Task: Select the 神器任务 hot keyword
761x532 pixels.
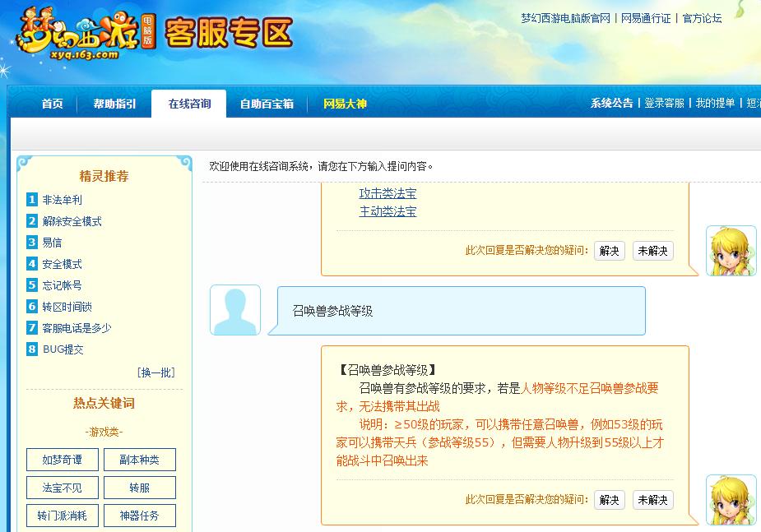Action: coord(140,516)
